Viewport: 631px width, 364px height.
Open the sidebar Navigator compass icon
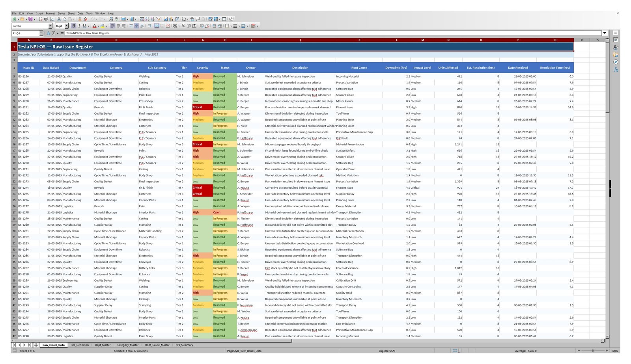[616, 62]
